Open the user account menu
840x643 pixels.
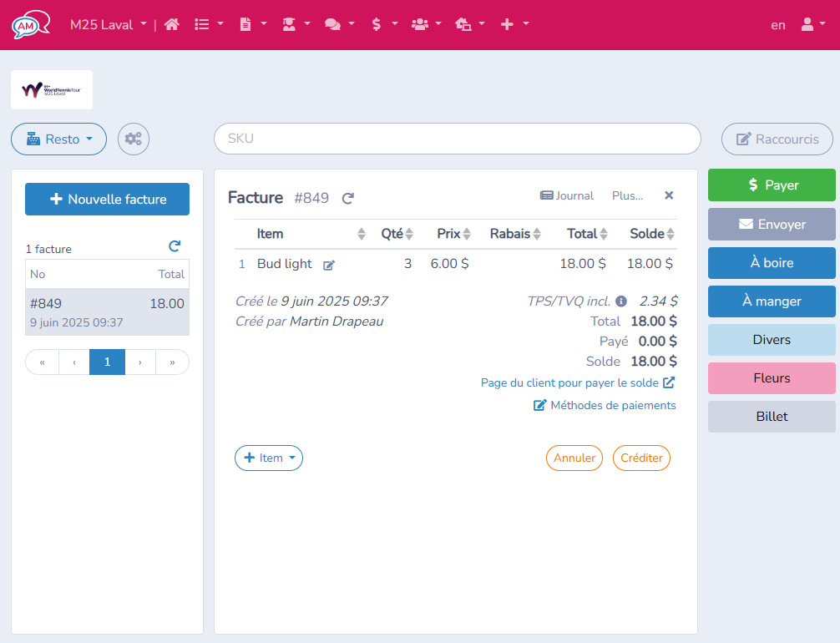click(812, 24)
